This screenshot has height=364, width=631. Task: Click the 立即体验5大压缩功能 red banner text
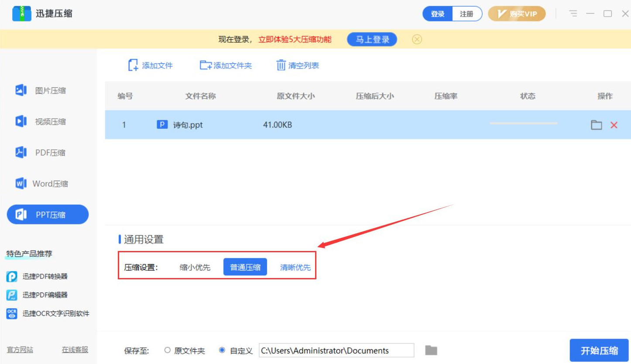click(295, 40)
